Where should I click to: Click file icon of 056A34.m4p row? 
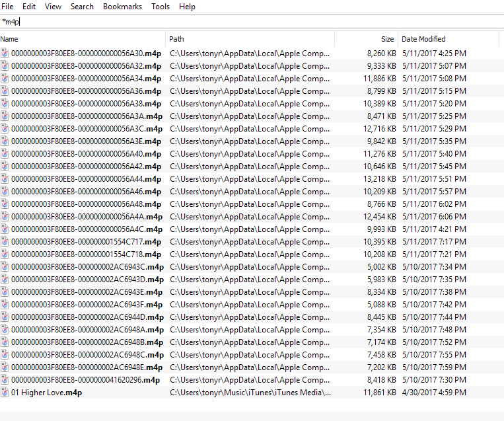[x=5, y=79]
